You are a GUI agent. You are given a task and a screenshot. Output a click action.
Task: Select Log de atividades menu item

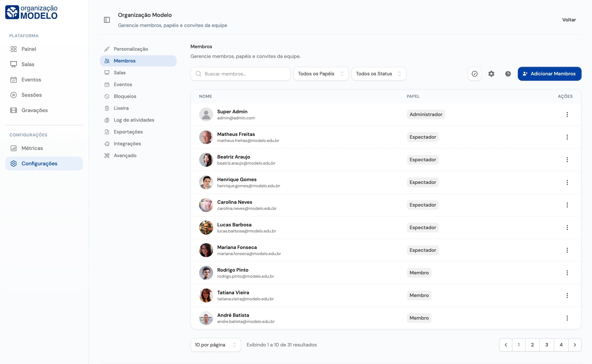[x=134, y=120]
